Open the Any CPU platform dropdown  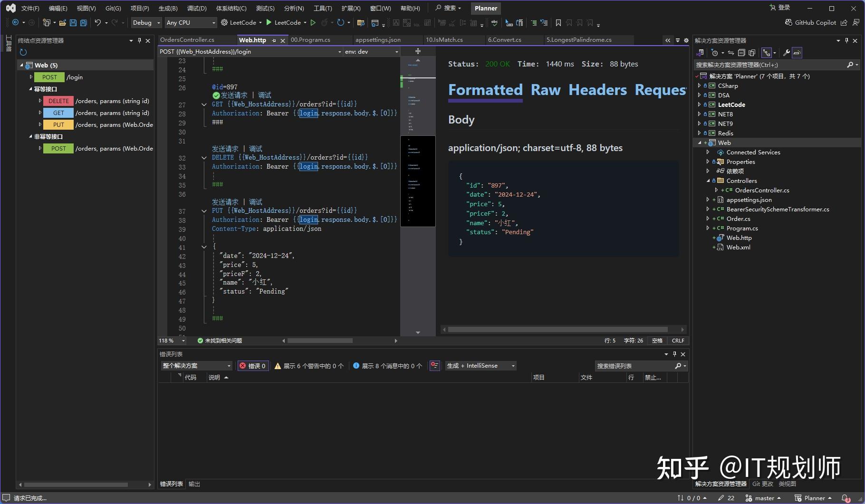click(x=191, y=22)
